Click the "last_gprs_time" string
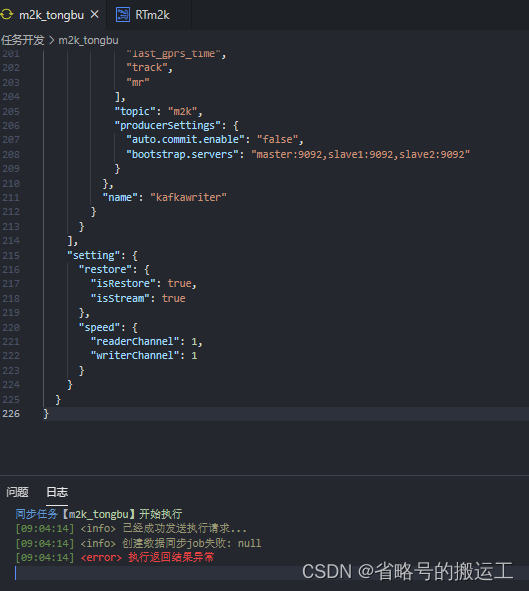 [173, 54]
